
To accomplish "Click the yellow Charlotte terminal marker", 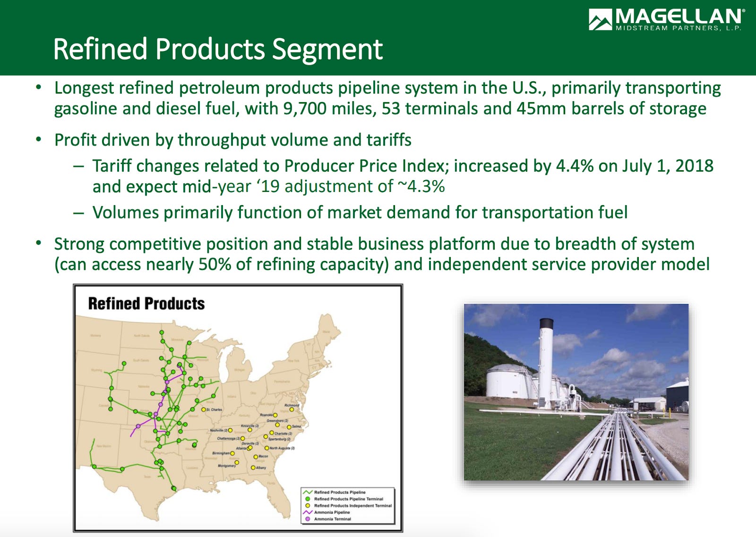I will click(x=272, y=433).
